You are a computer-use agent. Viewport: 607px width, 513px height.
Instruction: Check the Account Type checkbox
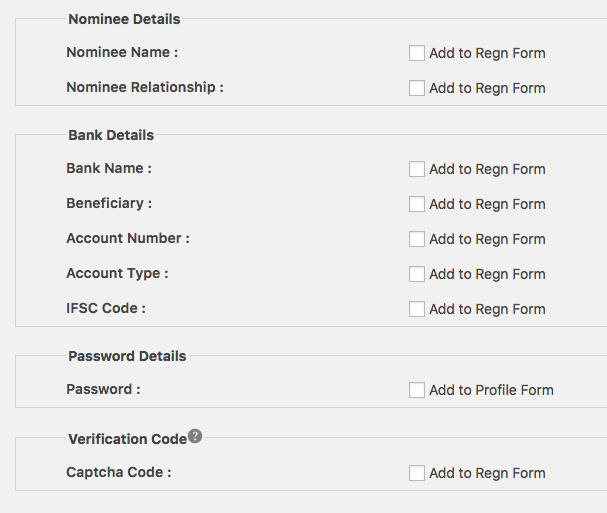point(417,274)
